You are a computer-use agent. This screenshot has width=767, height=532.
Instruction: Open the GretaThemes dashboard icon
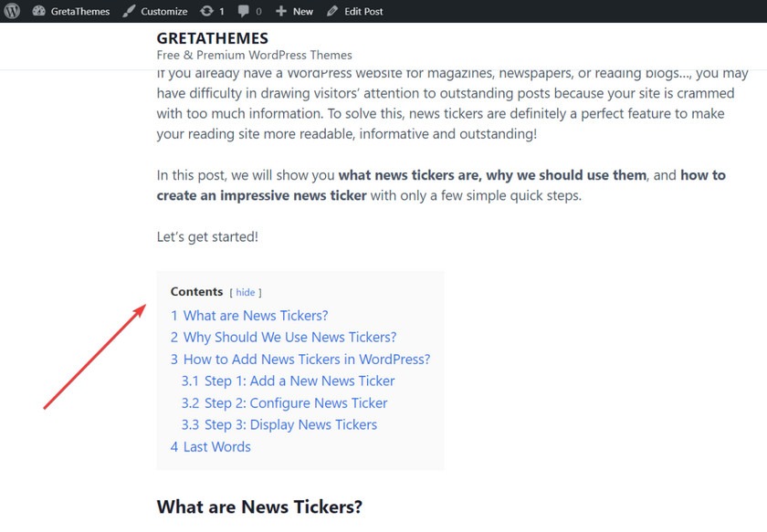coord(38,11)
